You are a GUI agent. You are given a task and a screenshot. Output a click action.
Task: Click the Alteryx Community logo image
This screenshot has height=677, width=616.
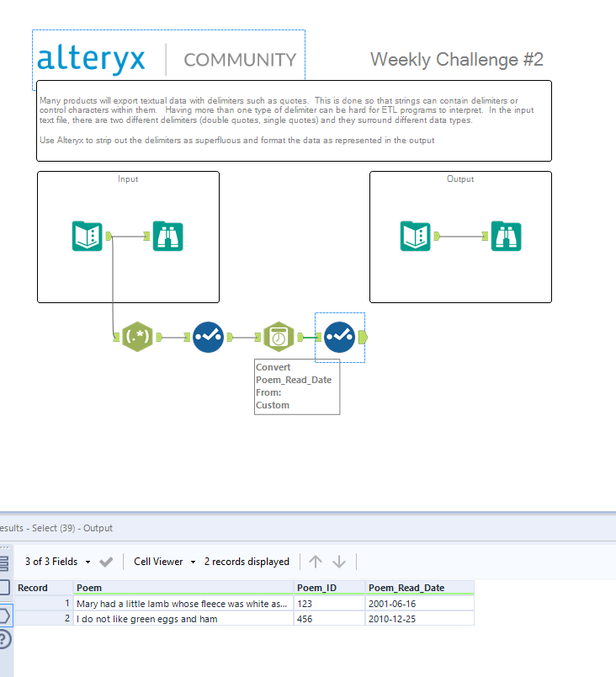[168, 59]
